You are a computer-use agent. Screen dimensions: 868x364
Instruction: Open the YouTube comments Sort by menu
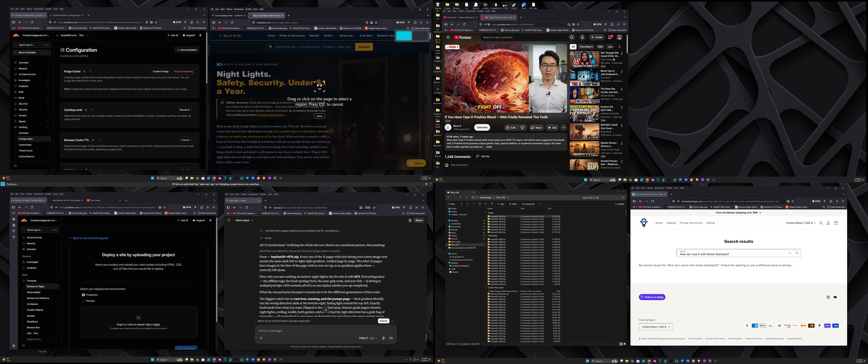point(483,156)
